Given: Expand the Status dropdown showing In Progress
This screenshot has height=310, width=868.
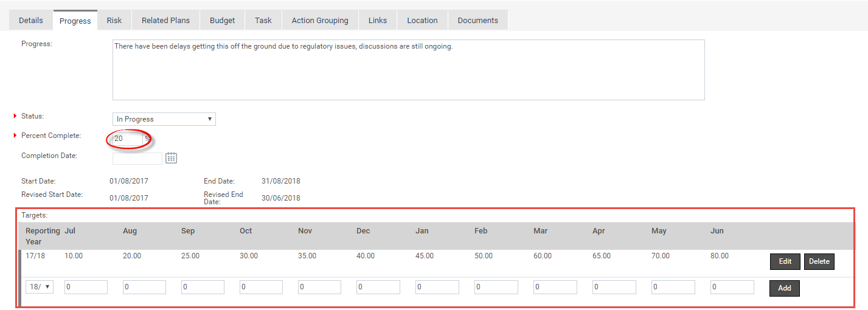Looking at the screenshot, I should (x=164, y=119).
